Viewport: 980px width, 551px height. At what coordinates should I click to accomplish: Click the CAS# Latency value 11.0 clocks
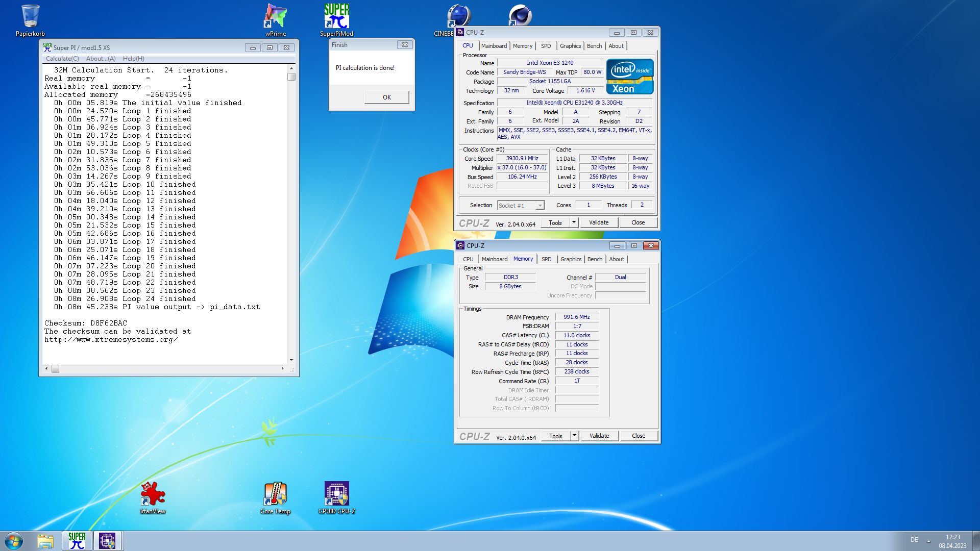577,336
